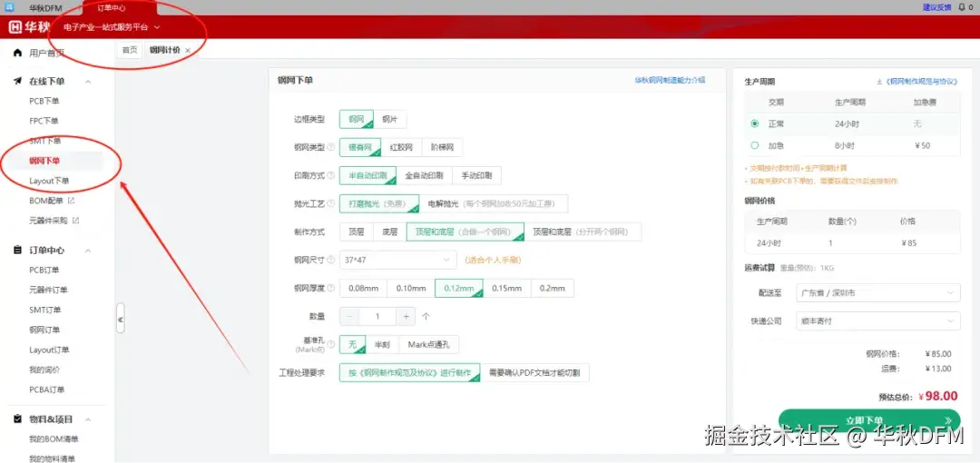
Task: Click help icon beside 钢网类型
Action: [x=330, y=148]
